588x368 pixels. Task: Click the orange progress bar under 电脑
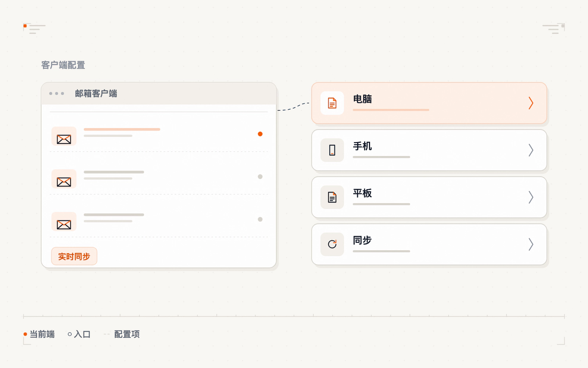(x=391, y=110)
